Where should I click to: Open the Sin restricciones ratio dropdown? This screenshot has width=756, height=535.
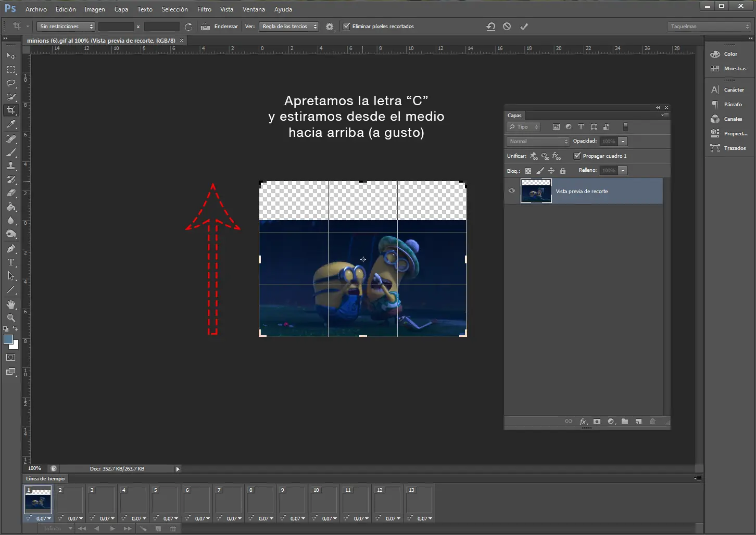[66, 27]
